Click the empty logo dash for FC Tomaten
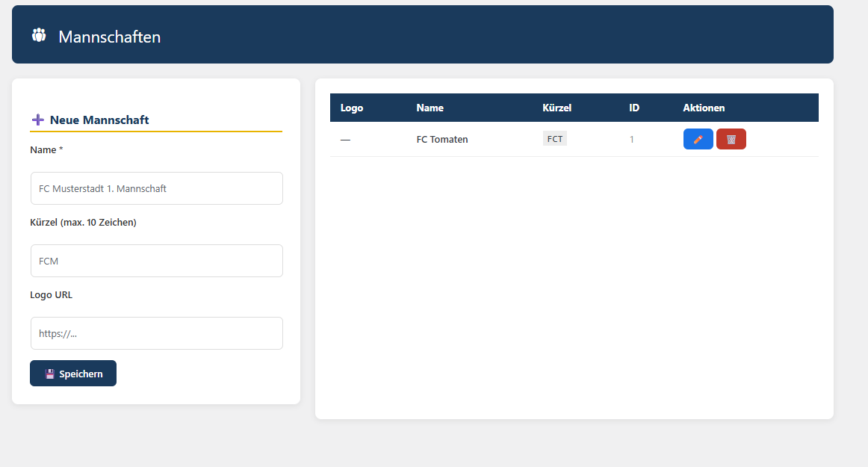 [345, 139]
